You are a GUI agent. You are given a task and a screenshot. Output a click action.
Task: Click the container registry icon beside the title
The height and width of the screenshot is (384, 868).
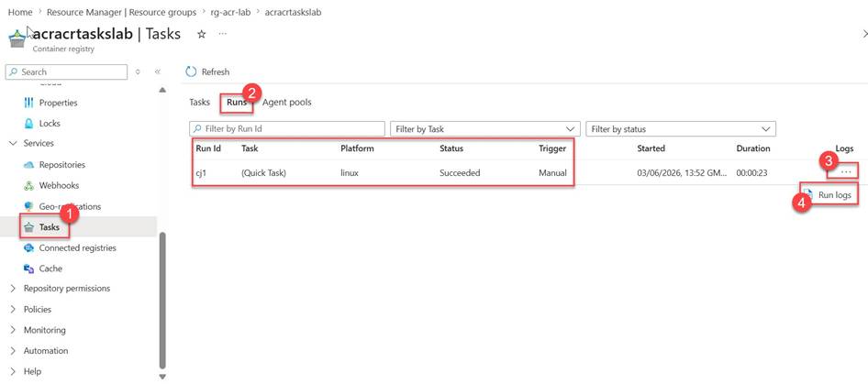[x=17, y=39]
